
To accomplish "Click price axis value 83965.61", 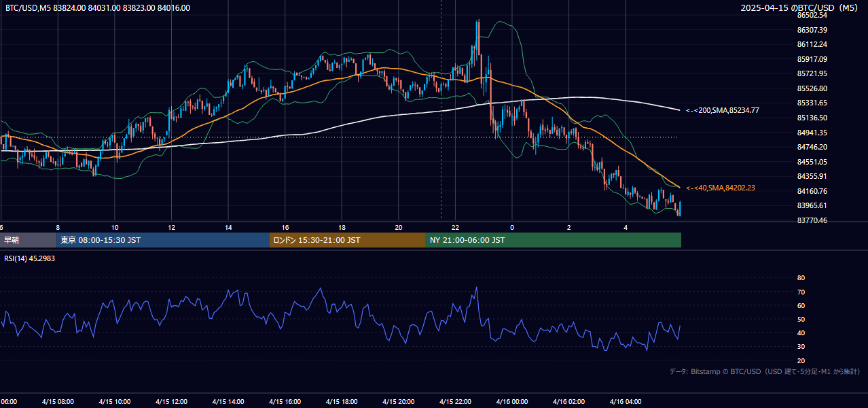I will click(812, 205).
